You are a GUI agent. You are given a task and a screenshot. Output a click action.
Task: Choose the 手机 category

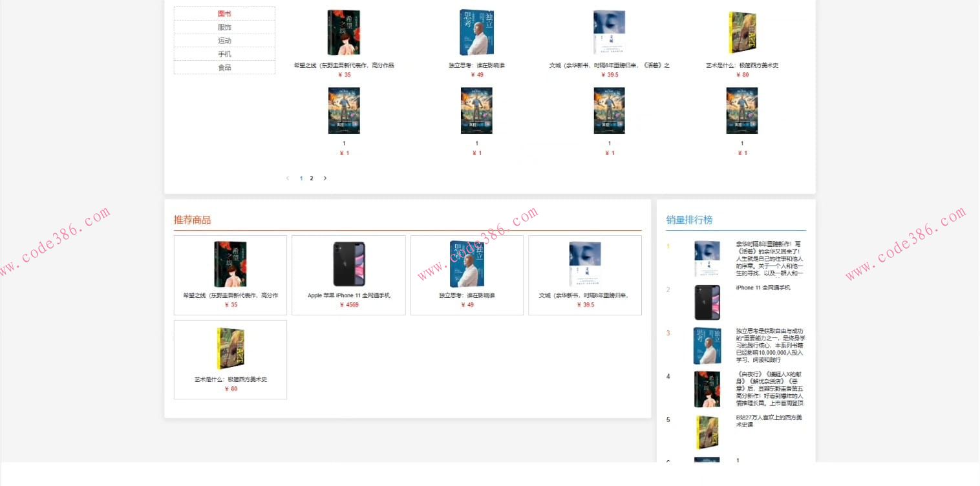[x=224, y=54]
